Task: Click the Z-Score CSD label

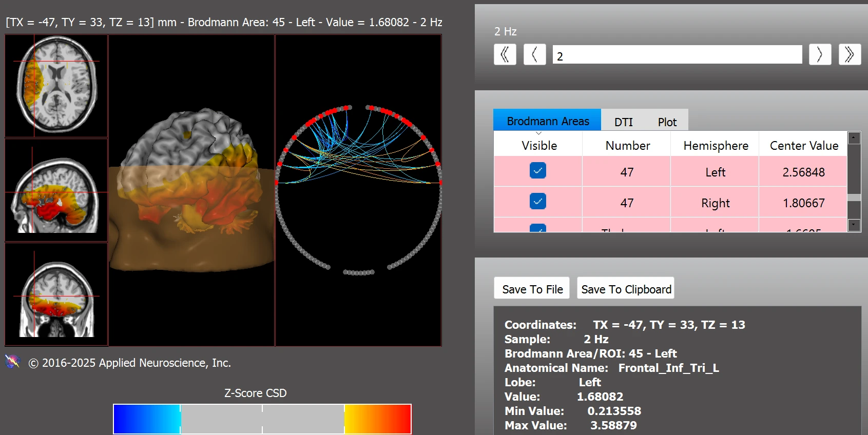Action: point(255,393)
